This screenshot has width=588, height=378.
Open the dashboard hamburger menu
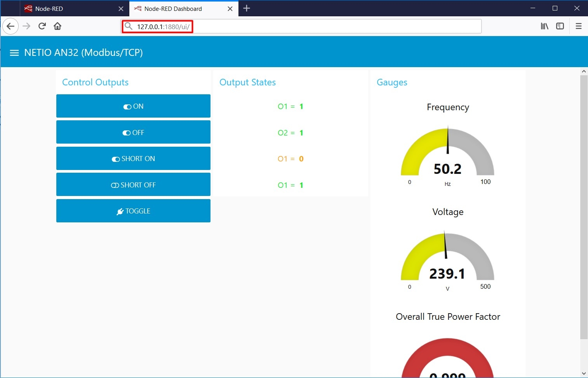click(14, 53)
